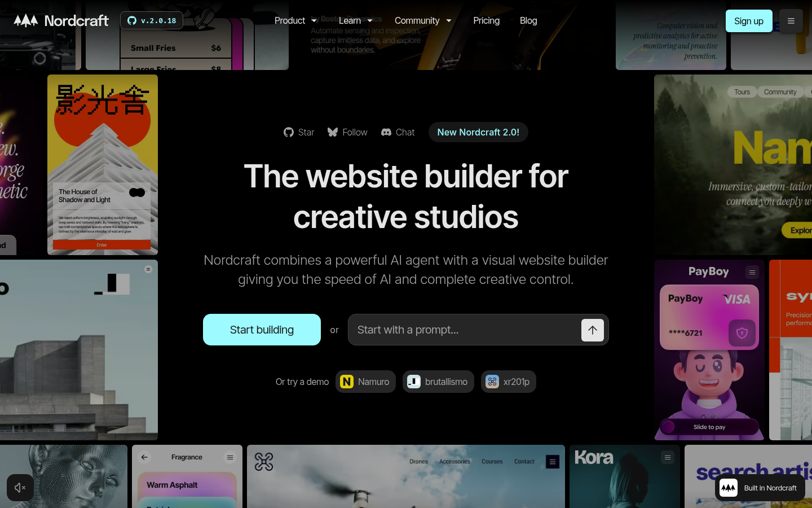Click the Small Fries $6 menu row

click(x=176, y=48)
